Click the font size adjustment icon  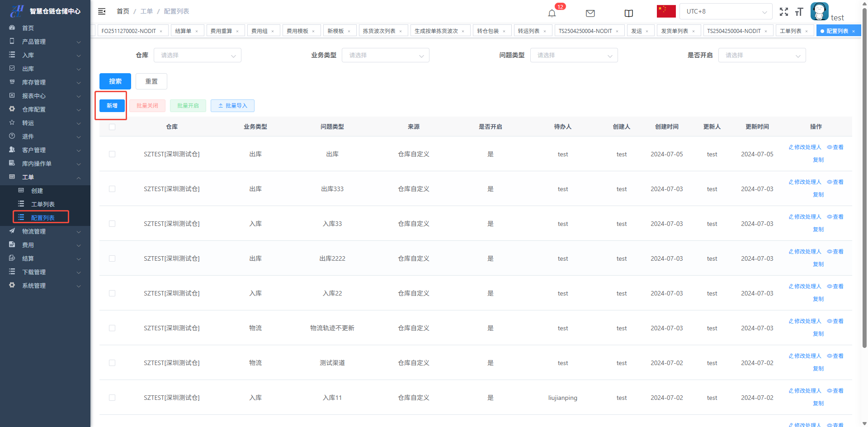coord(799,12)
